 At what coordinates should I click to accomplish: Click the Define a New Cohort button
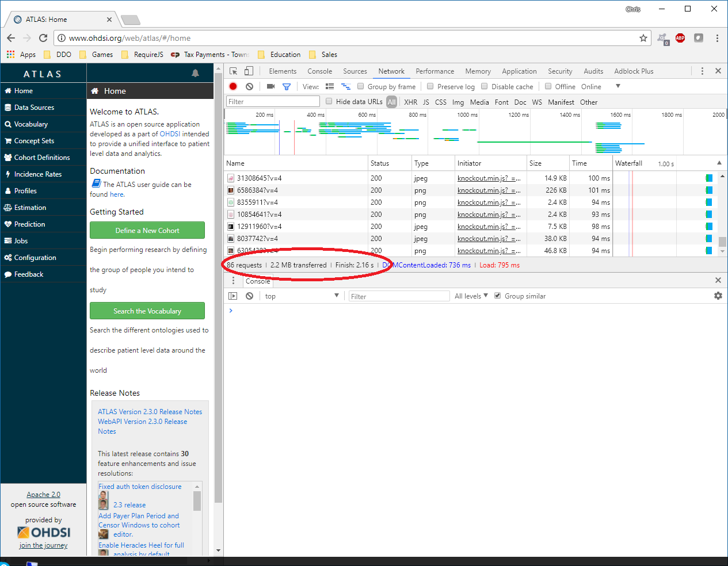[x=147, y=230]
